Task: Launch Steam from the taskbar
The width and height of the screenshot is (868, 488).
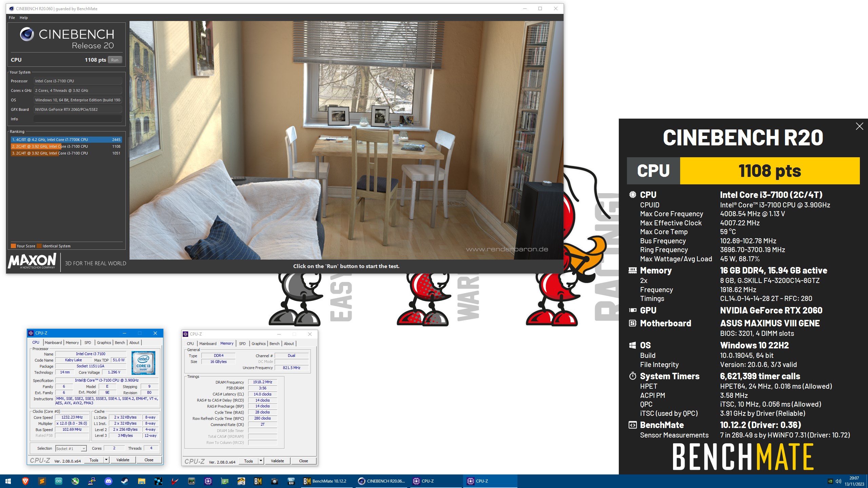Action: click(x=125, y=481)
